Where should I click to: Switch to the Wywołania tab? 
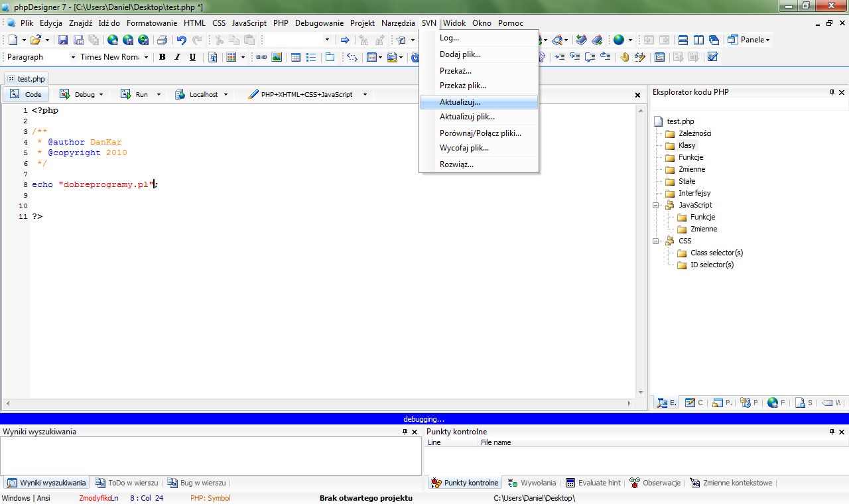[x=533, y=483]
